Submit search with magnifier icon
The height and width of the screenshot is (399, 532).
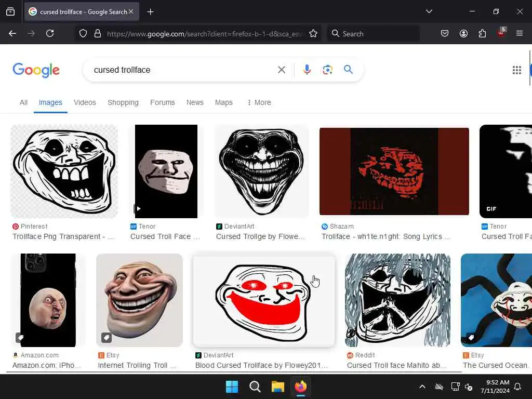click(x=348, y=70)
